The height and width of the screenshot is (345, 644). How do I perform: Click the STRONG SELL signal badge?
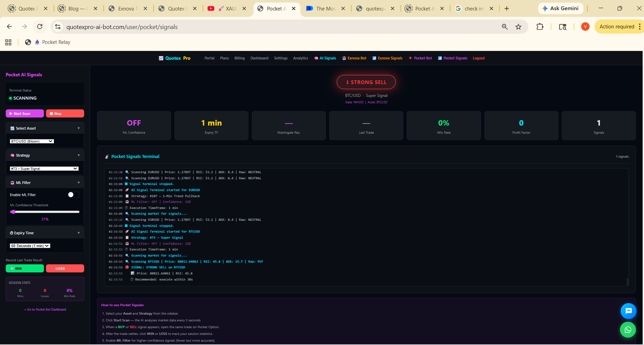click(x=366, y=82)
